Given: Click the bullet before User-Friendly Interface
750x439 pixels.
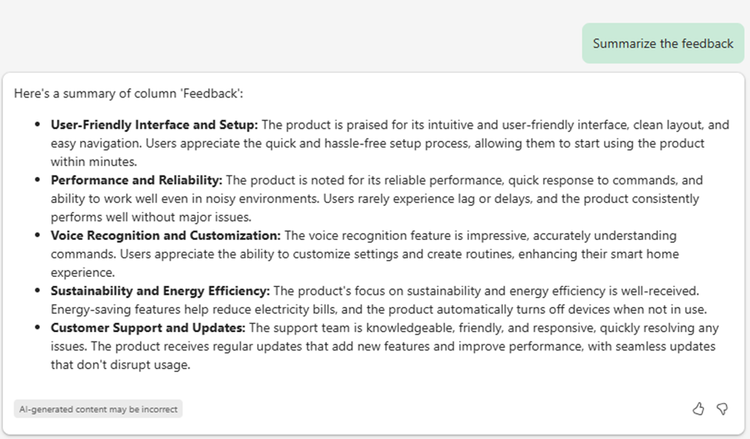Looking at the screenshot, I should 37,124.
